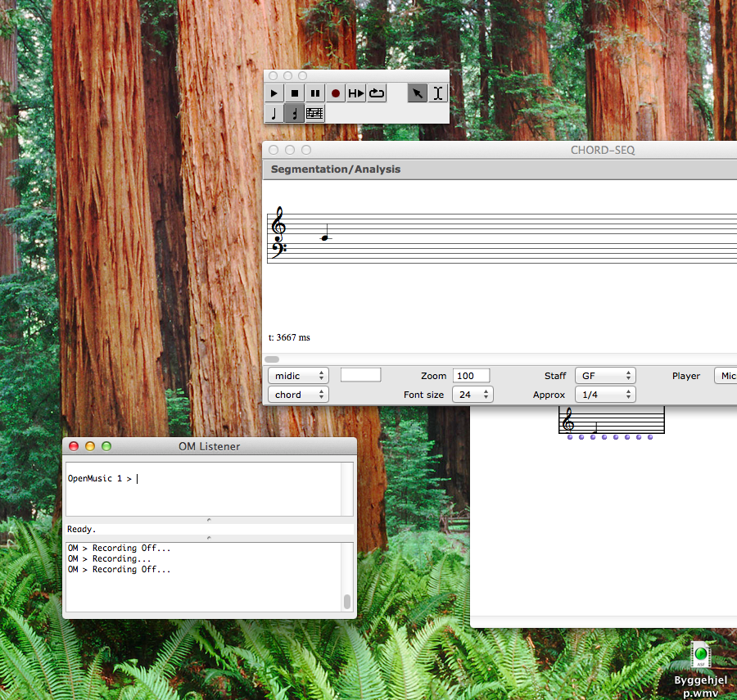The image size is (737, 700).
Task: Click the lower pane splitter arrow in OM Listener
Action: click(209, 538)
